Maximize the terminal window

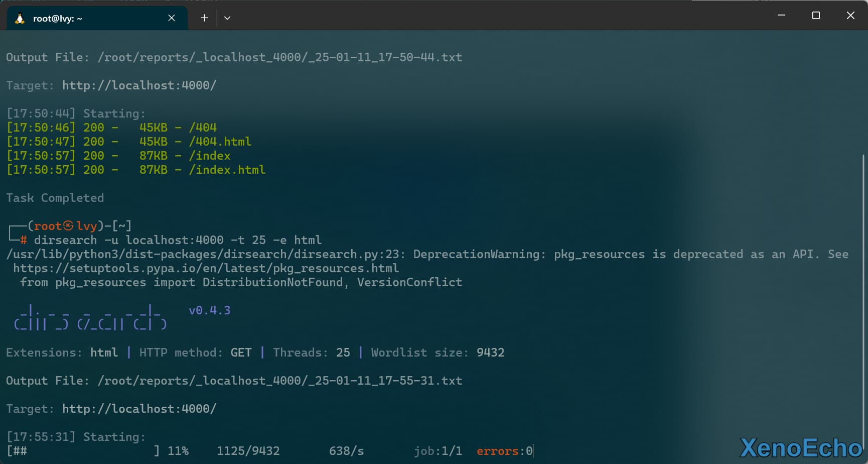[816, 16]
